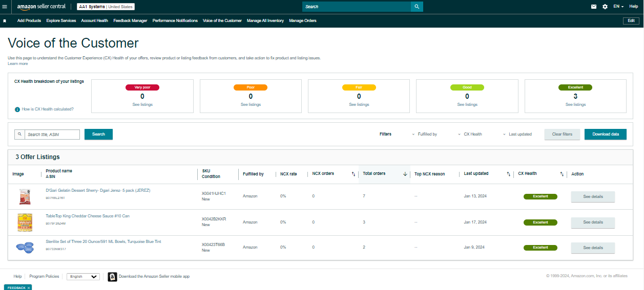Click the Help link in footer
Screen dimensions: 644x290
pyautogui.click(x=17, y=277)
